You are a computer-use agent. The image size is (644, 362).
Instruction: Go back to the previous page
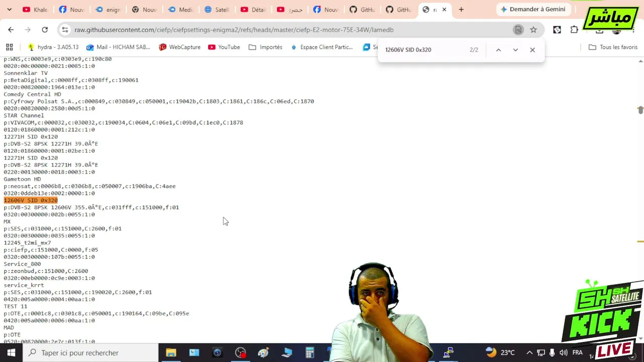pyautogui.click(x=11, y=30)
